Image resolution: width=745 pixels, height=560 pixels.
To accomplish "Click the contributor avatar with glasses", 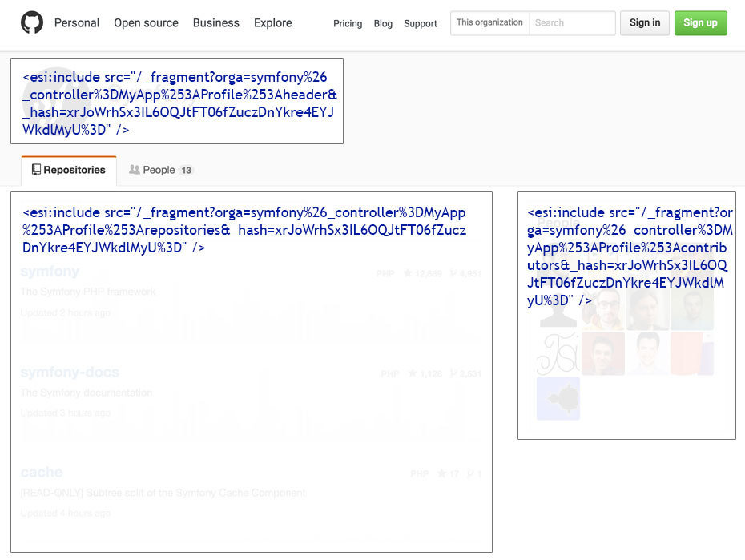I will pyautogui.click(x=603, y=309).
